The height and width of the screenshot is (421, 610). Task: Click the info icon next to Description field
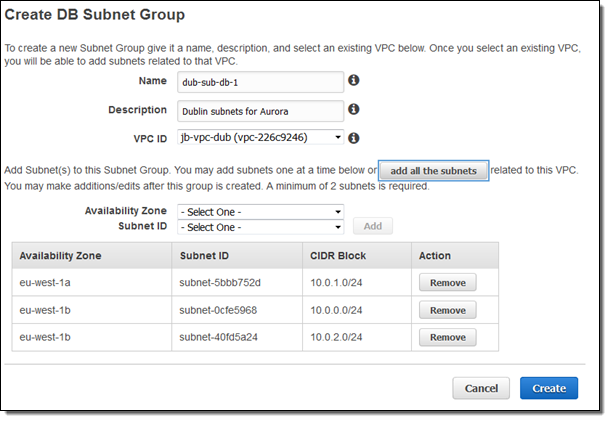point(354,109)
